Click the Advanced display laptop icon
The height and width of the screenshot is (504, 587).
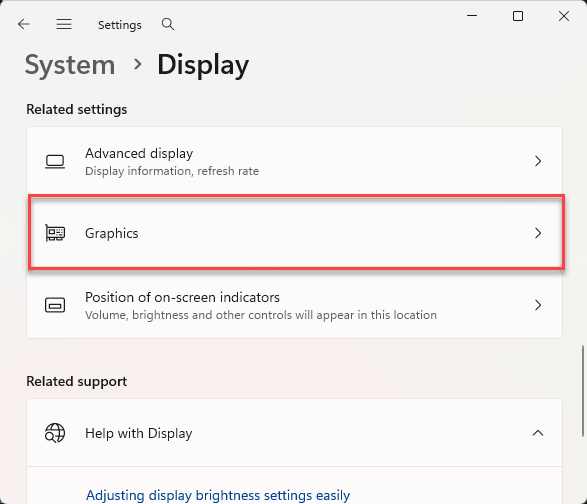55,162
